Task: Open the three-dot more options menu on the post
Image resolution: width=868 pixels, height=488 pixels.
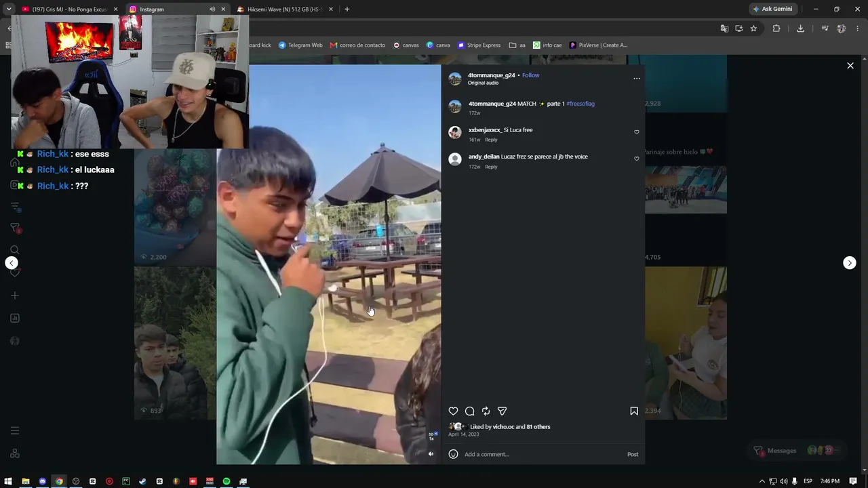Action: (636, 79)
